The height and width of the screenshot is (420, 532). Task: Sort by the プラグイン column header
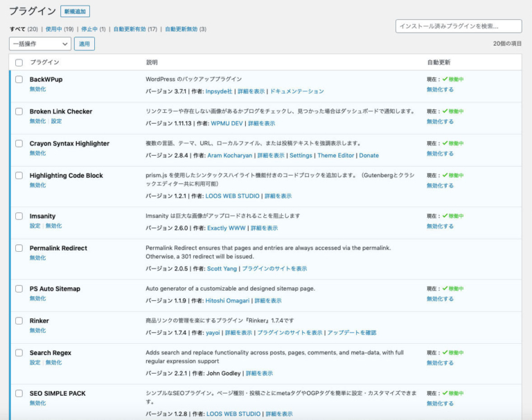point(44,62)
